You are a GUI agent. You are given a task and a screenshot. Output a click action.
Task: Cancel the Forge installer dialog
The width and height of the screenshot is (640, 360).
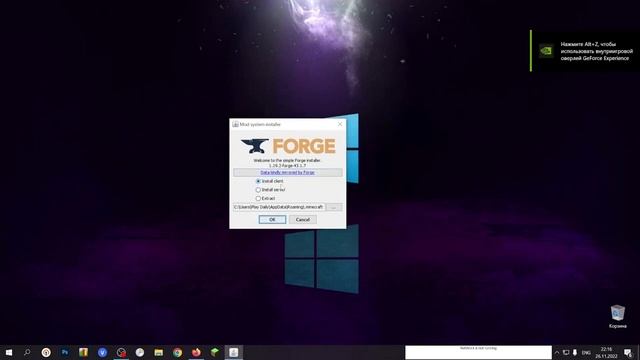[302, 220]
